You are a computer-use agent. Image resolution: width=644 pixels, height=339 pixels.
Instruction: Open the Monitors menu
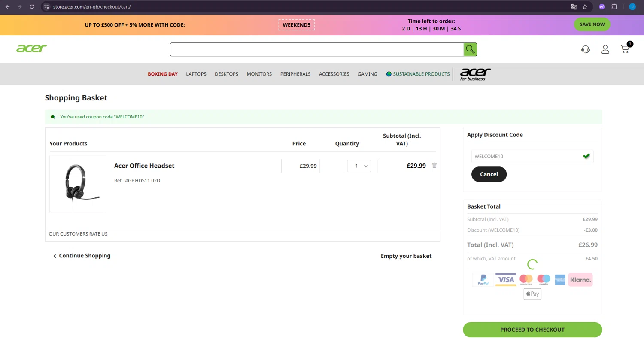tap(259, 74)
